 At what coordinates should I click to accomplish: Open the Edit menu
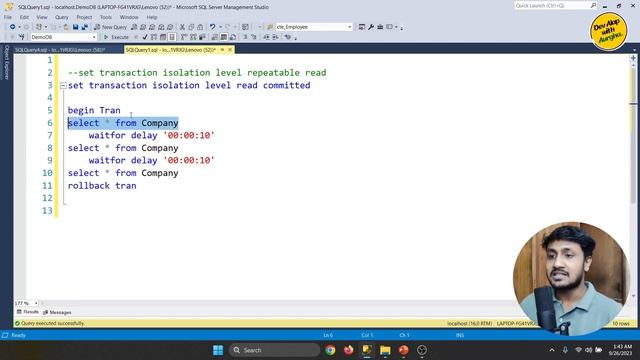coord(24,17)
